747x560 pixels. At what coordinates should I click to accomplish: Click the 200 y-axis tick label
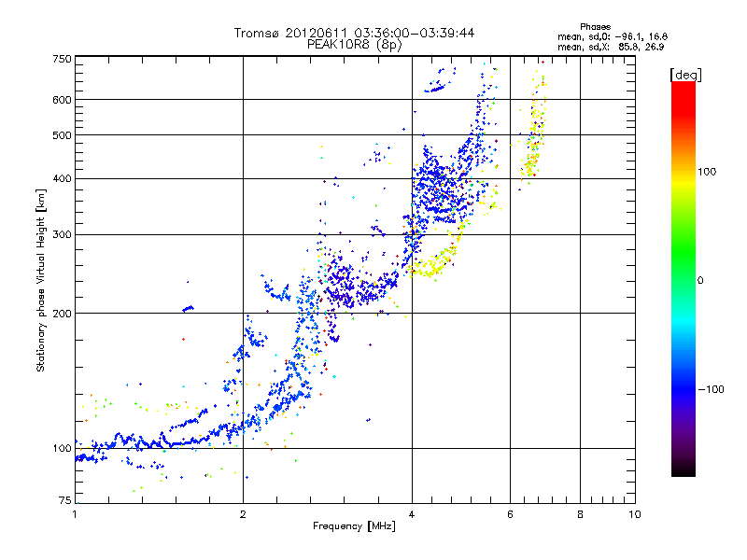click(x=62, y=314)
